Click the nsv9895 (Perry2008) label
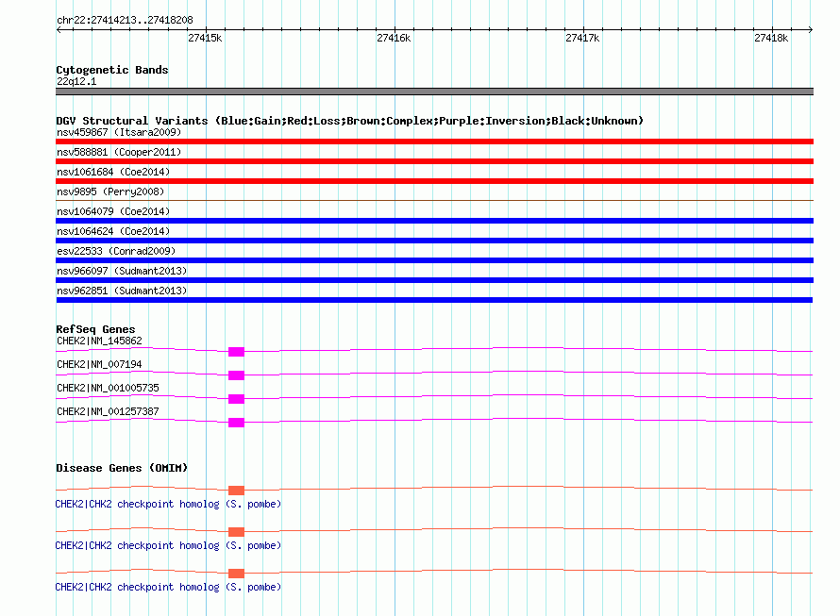The width and height of the screenshot is (840, 616). tap(110, 191)
